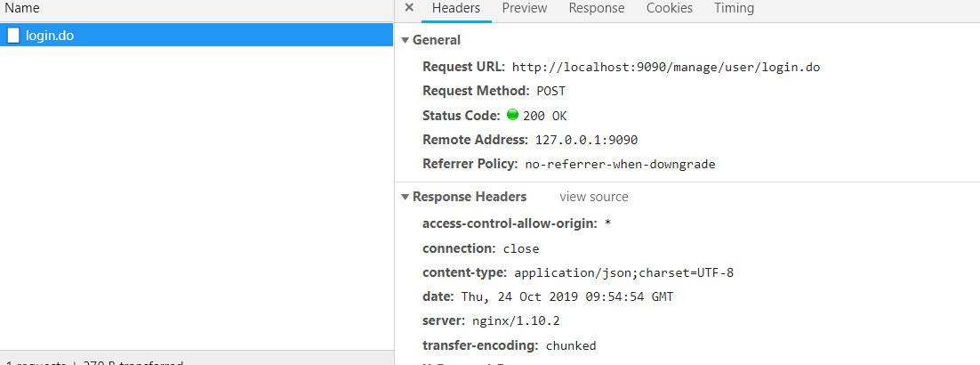Image resolution: width=980 pixels, height=365 pixels.
Task: Click the Referrer Policy value
Action: pos(620,164)
